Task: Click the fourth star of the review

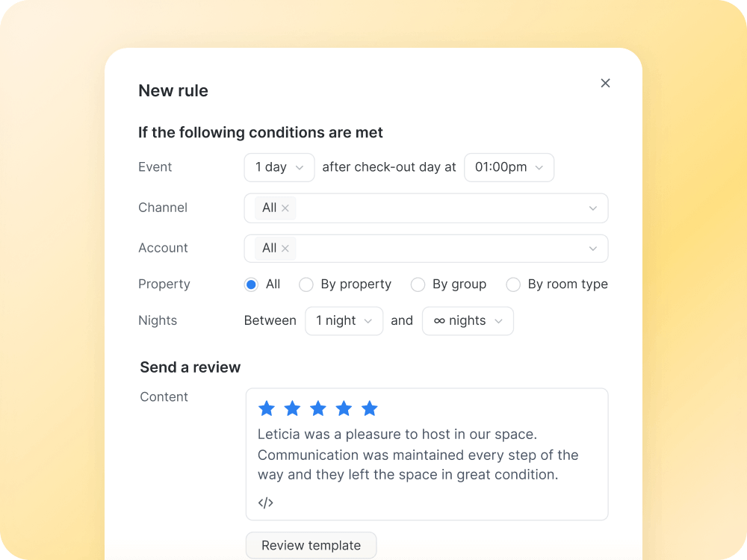Action: [344, 408]
